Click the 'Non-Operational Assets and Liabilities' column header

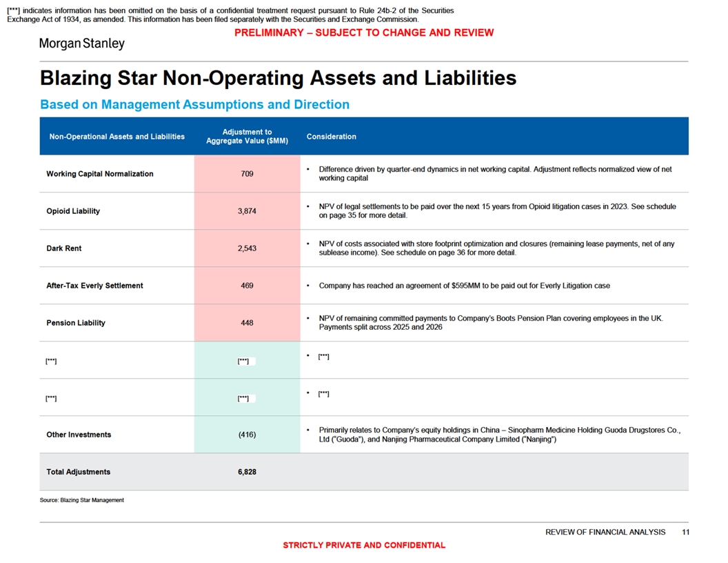(x=117, y=137)
